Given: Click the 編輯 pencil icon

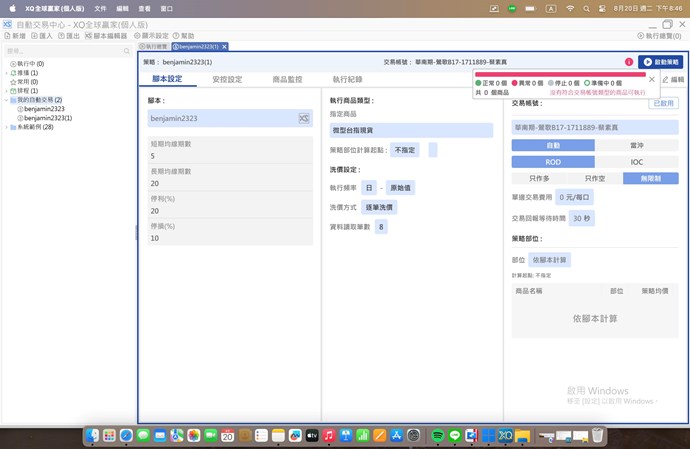Looking at the screenshot, I should coord(665,79).
